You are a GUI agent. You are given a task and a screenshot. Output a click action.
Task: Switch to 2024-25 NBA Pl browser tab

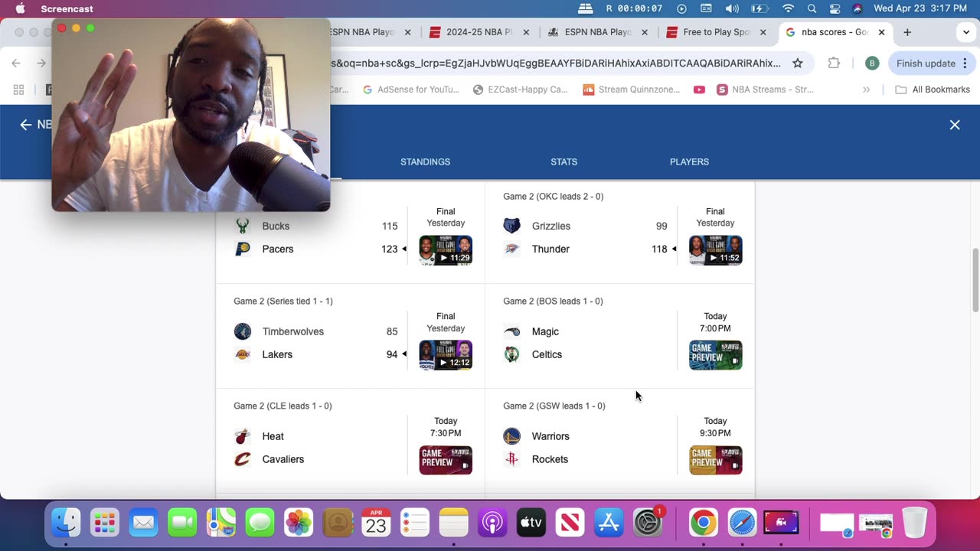(480, 32)
